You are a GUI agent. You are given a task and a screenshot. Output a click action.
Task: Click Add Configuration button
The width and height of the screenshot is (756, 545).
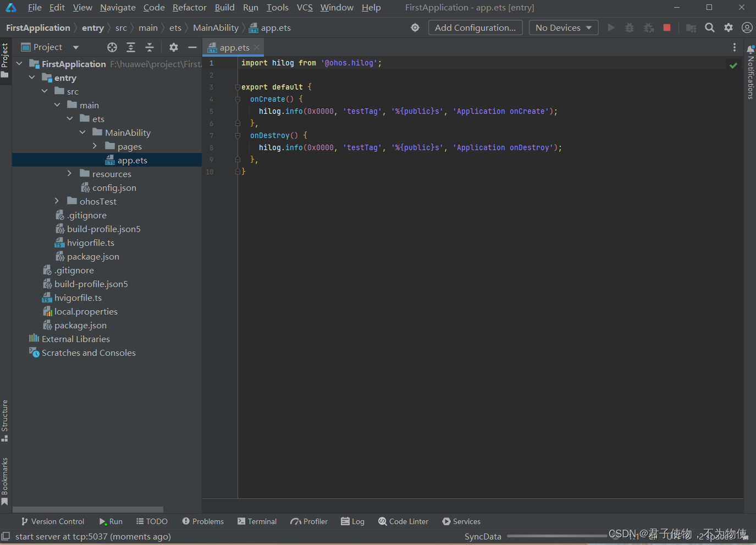point(475,27)
